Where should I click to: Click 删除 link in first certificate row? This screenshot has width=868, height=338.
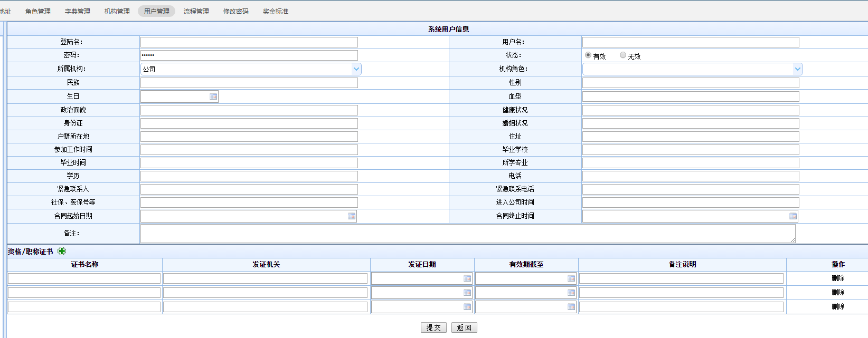click(x=838, y=278)
